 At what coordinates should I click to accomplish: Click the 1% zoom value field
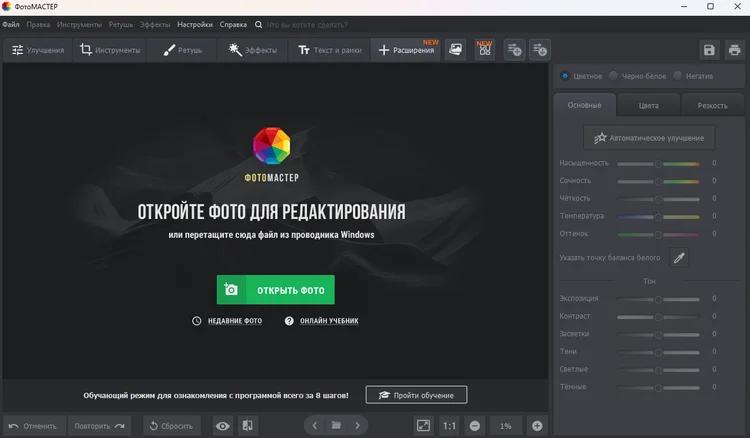point(506,426)
